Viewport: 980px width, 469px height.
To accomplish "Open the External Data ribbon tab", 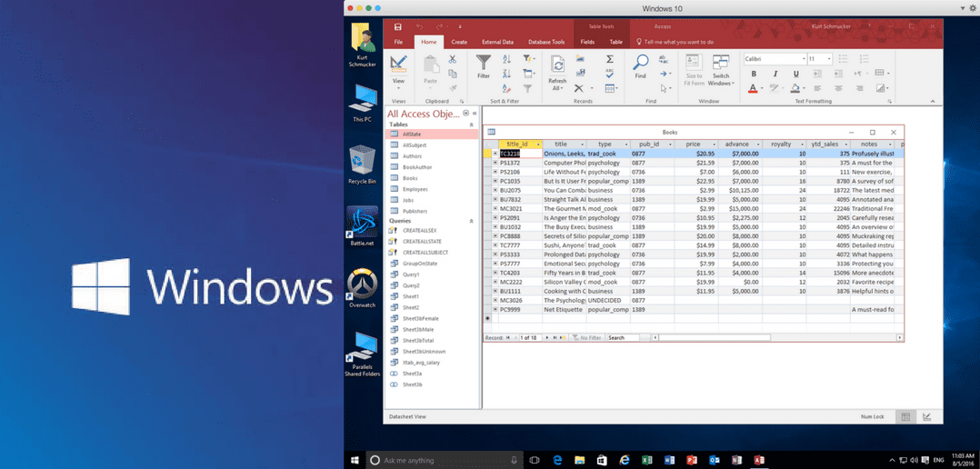I will tap(497, 42).
